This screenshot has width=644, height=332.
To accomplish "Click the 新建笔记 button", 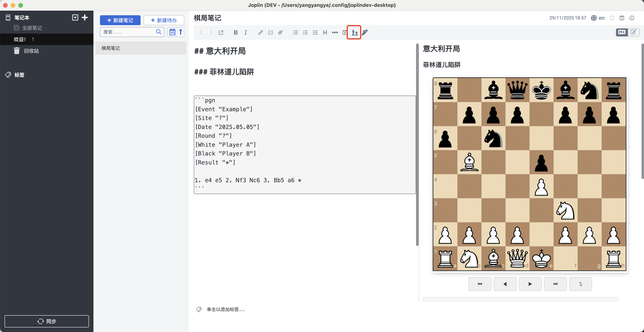I will click(x=120, y=20).
